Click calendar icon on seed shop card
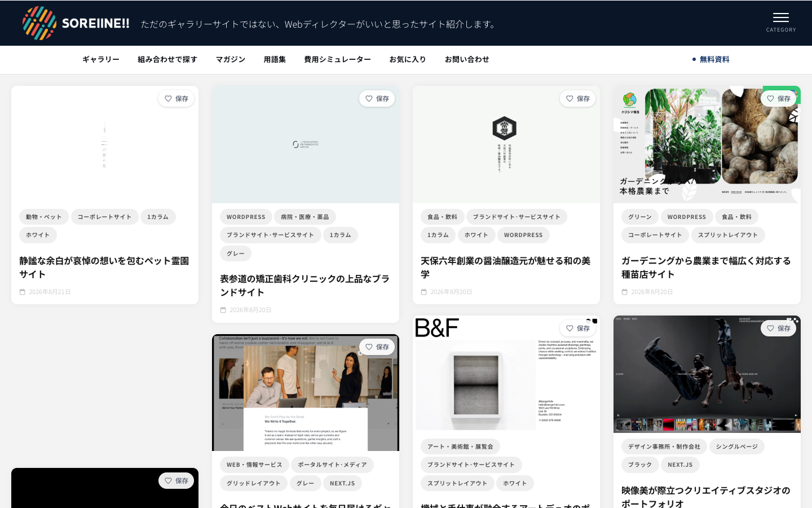 pos(625,292)
